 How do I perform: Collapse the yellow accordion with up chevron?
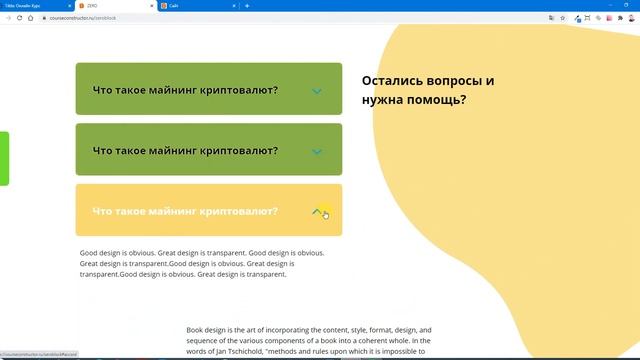point(317,211)
